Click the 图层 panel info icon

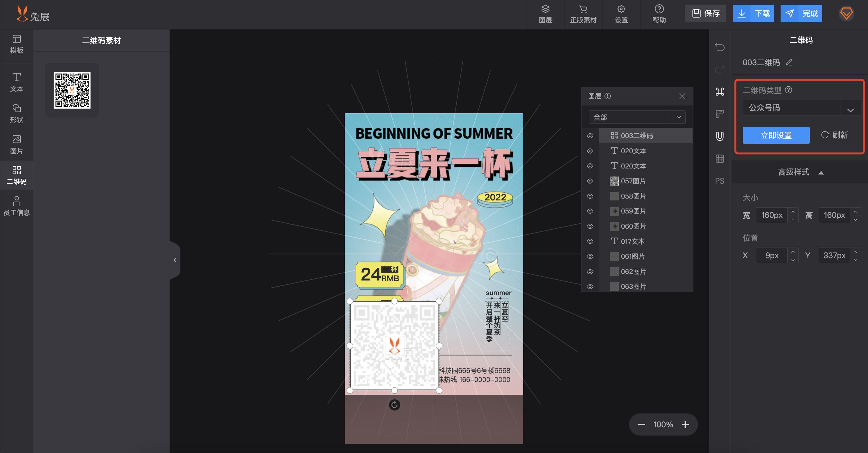tap(608, 96)
